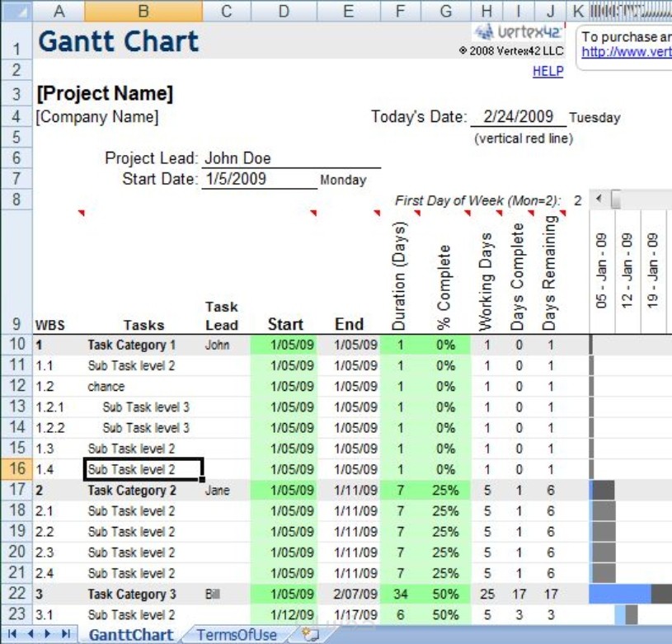This screenshot has width=672, height=644.
Task: Click the Vertex42 logo image
Action: click(519, 32)
